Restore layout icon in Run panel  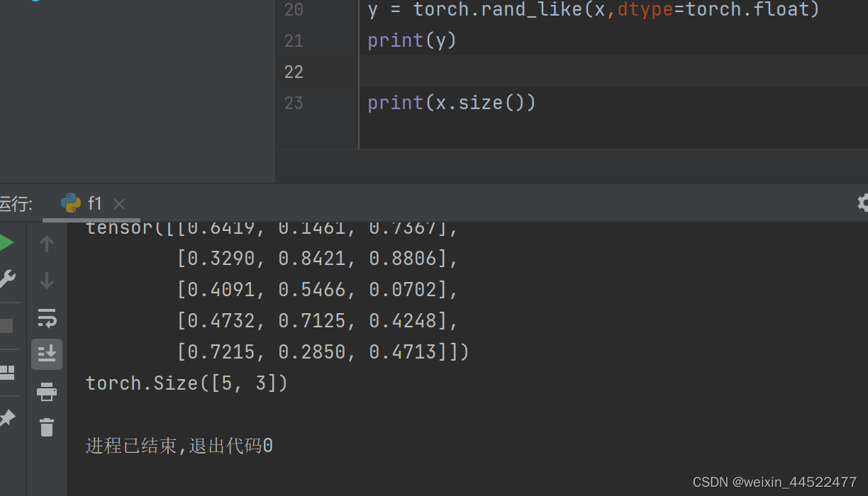(x=6, y=372)
